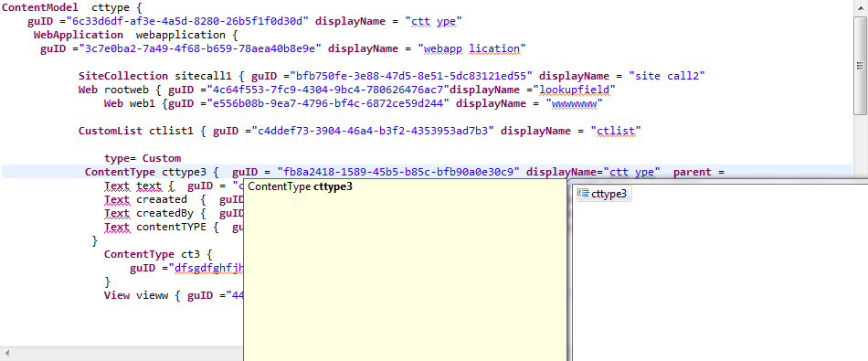Click the yellow tooltip text 'ContentType cttype3'
This screenshot has width=868, height=361.
tap(300, 186)
